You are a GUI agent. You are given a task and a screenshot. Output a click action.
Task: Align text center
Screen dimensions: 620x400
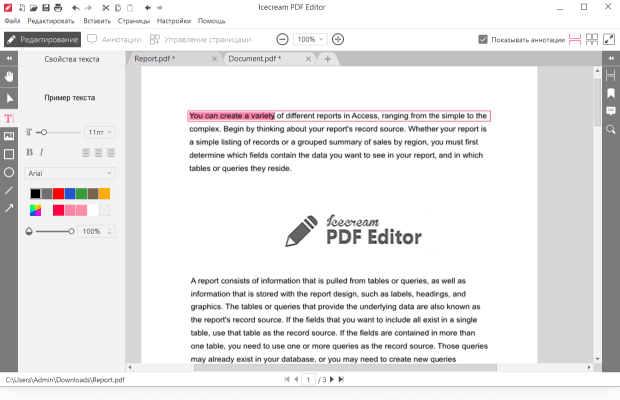tap(98, 153)
